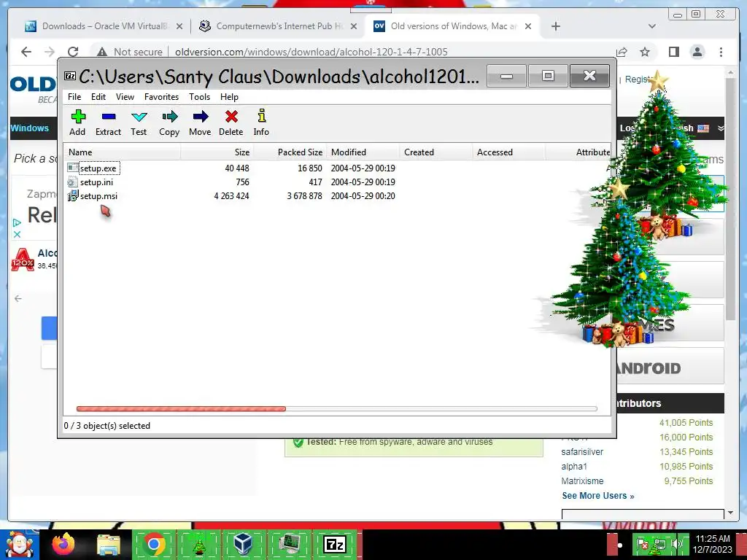Viewport: 747px width, 560px height.
Task: Open the Edit menu in 7-Zip
Action: point(98,97)
